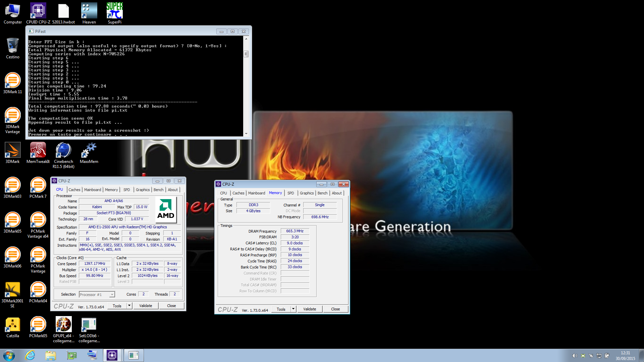Click the Show desktop button on taskbar
644x362 pixels.
click(641, 355)
